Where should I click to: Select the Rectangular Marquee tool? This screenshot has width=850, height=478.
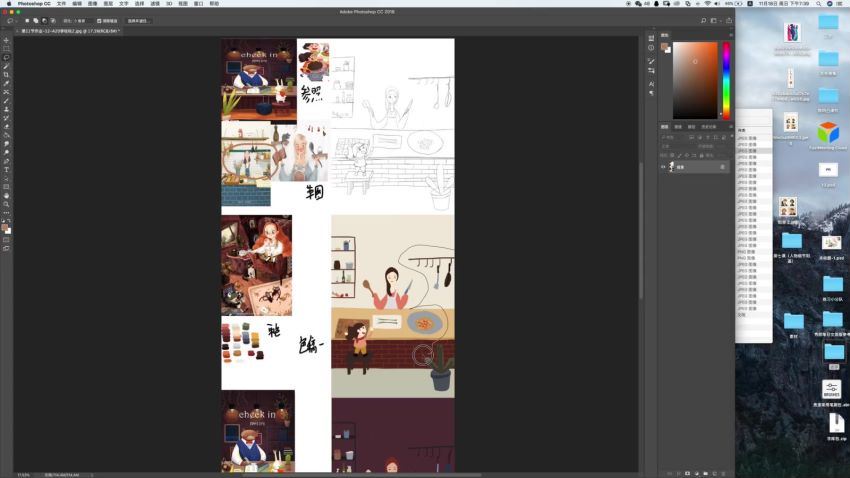pos(7,49)
